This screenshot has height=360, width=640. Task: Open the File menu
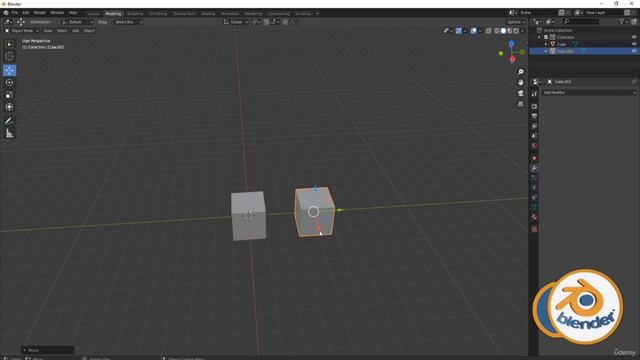[15, 13]
